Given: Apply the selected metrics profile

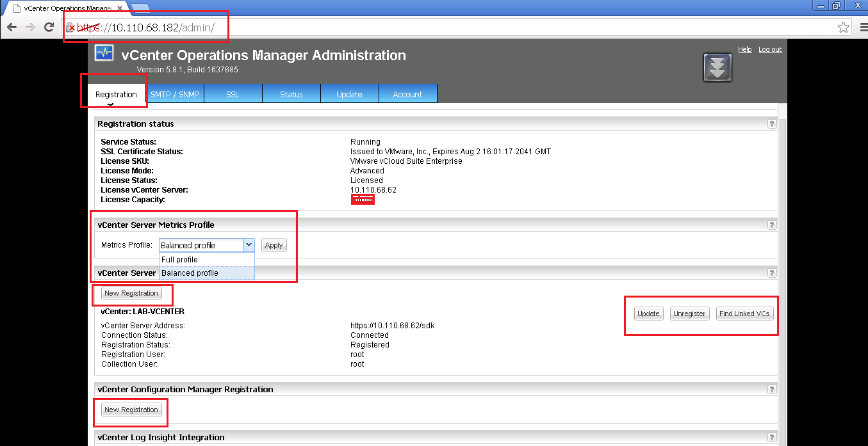Looking at the screenshot, I should click(274, 245).
